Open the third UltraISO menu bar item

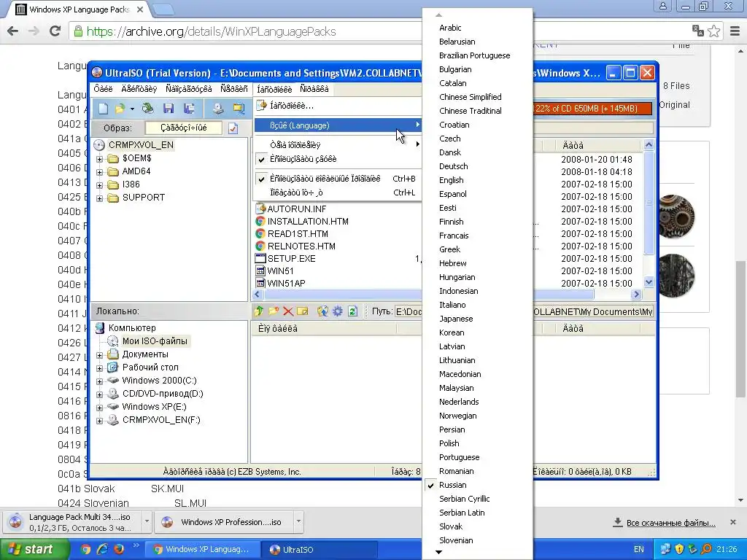189,89
